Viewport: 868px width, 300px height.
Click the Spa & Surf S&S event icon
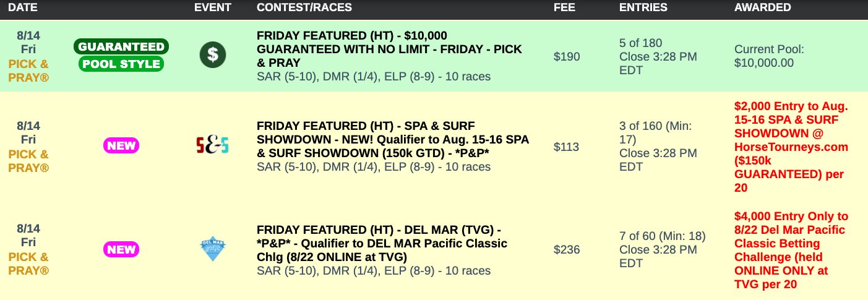[212, 145]
